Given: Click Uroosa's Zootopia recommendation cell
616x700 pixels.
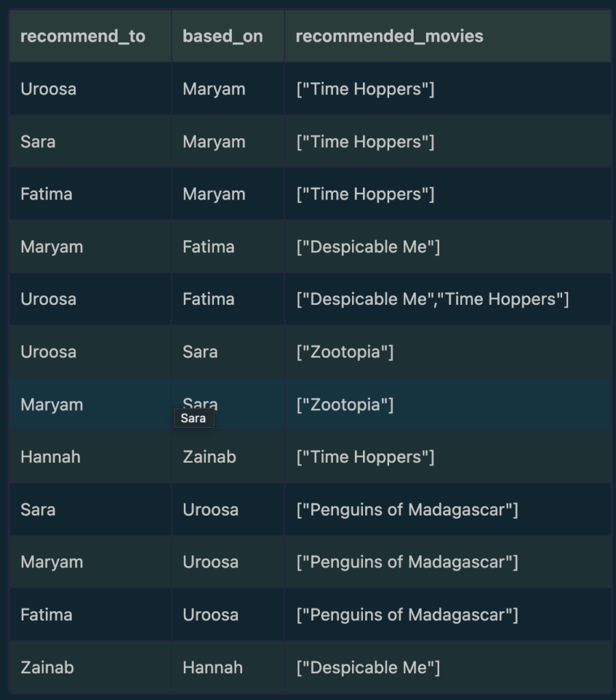Looking at the screenshot, I should pos(345,351).
